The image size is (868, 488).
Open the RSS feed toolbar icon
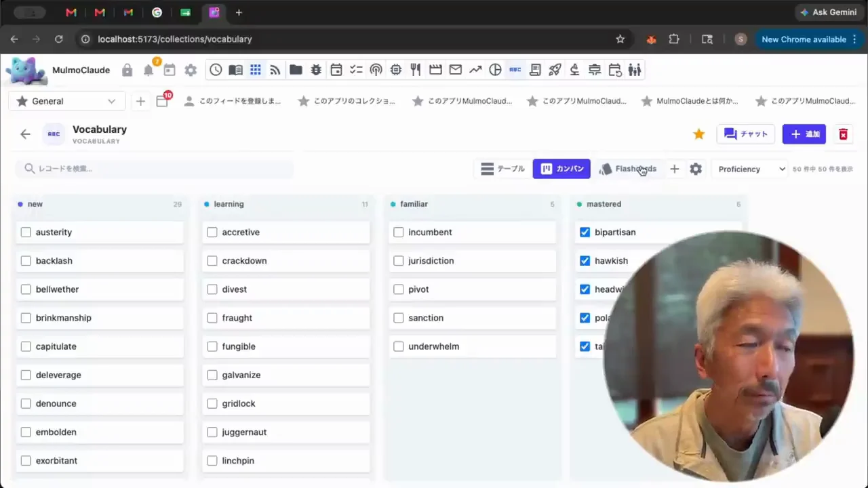pos(275,70)
